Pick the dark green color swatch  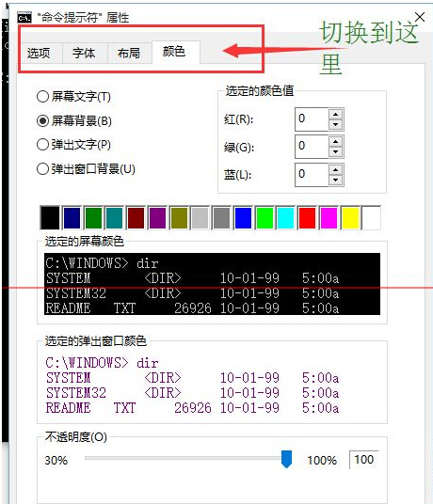(93, 218)
